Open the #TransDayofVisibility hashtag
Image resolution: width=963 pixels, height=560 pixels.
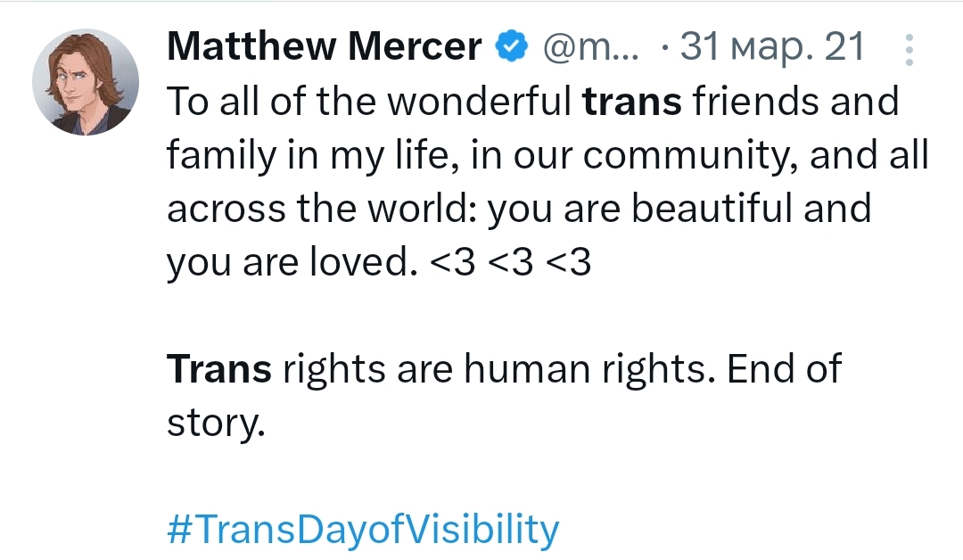tap(363, 529)
